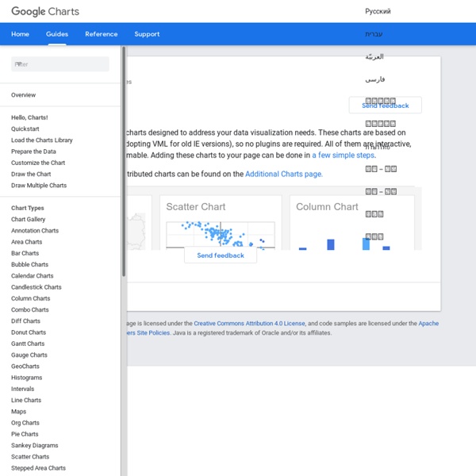This screenshot has width=476, height=476.
Task: Open Bar Charts page
Action: [25, 253]
